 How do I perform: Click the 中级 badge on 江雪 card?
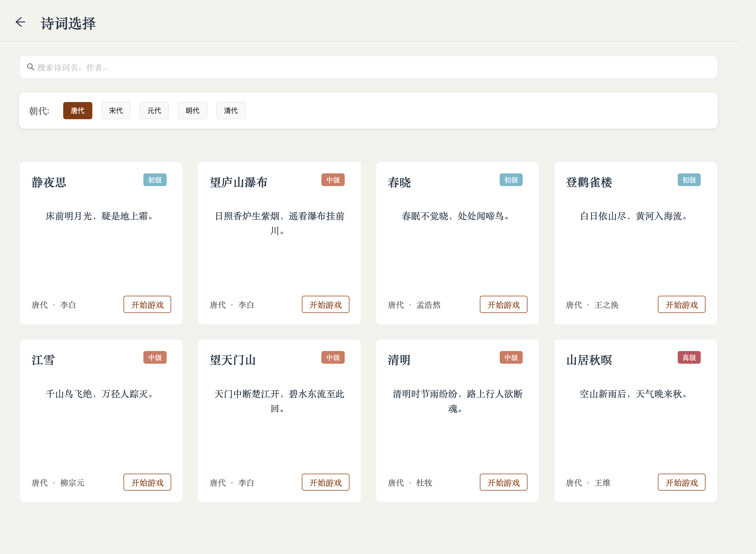pyautogui.click(x=155, y=358)
